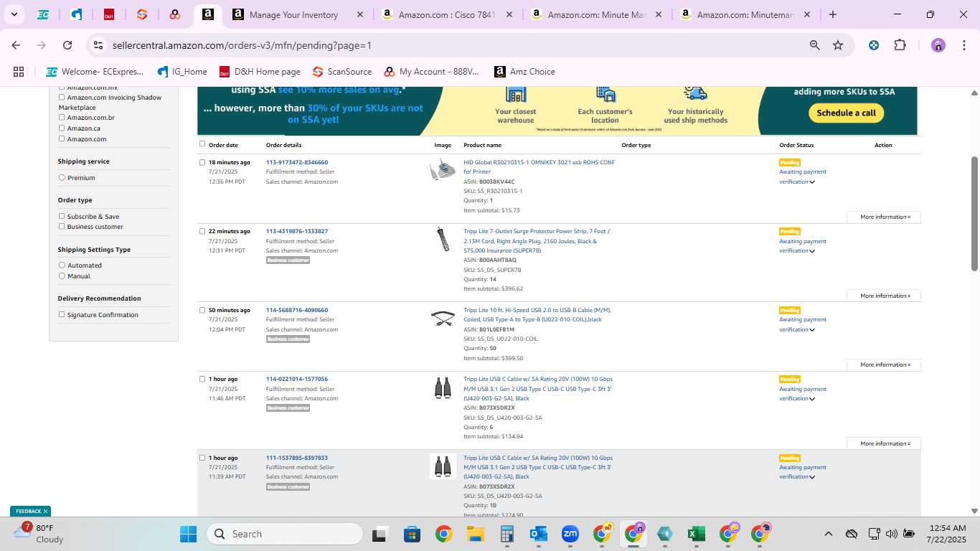Bookmark this page with the star icon
The height and width of the screenshot is (551, 980).
pyautogui.click(x=838, y=45)
